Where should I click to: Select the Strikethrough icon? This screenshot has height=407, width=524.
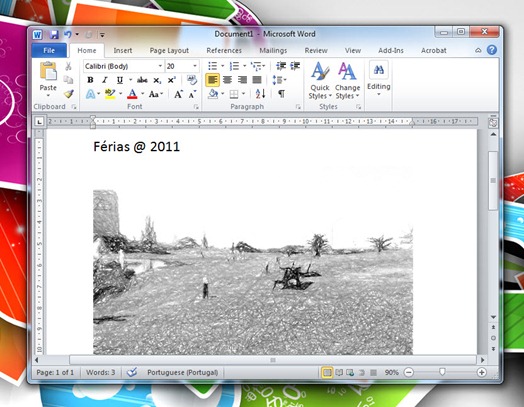142,80
